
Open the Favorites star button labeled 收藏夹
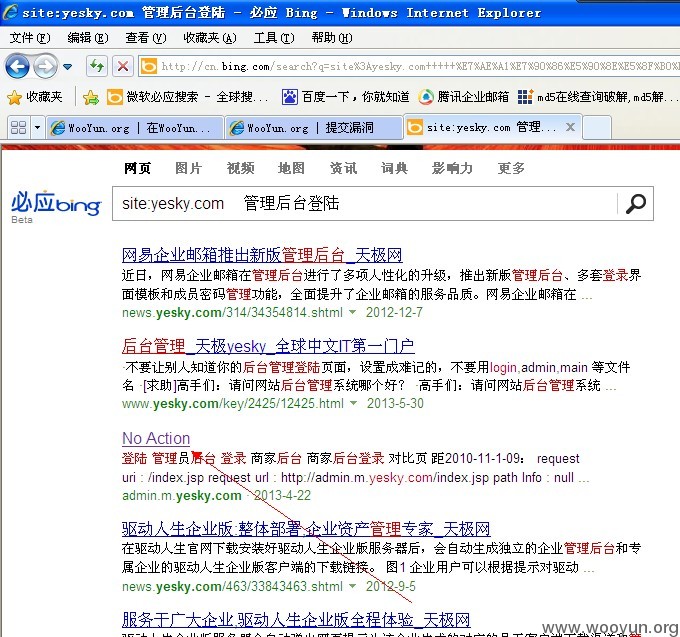click(x=35, y=97)
